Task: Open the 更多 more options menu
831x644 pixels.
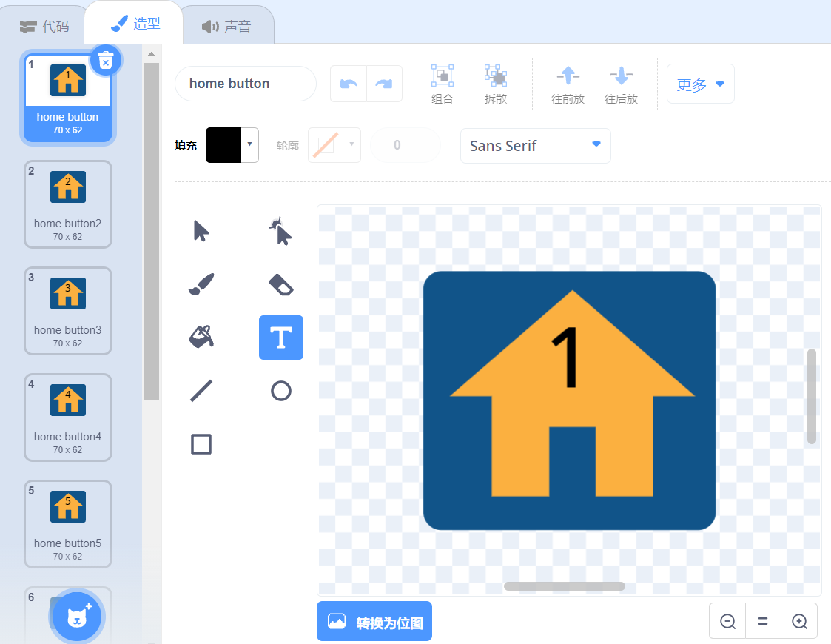Action: tap(700, 84)
